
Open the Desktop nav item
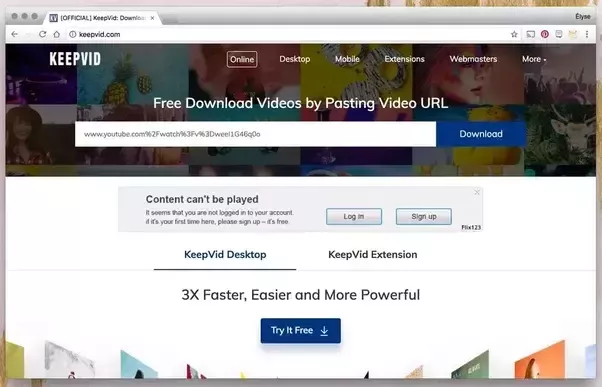(294, 59)
